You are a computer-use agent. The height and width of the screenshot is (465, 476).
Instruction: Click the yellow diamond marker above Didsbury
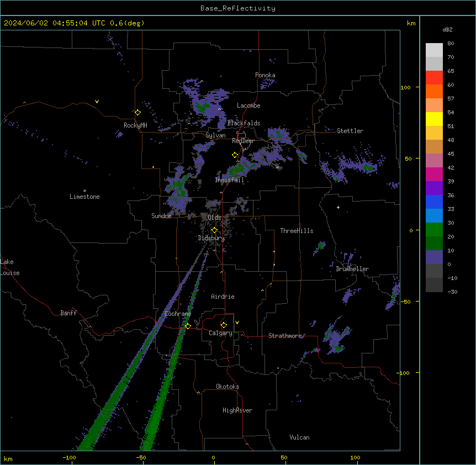[214, 230]
